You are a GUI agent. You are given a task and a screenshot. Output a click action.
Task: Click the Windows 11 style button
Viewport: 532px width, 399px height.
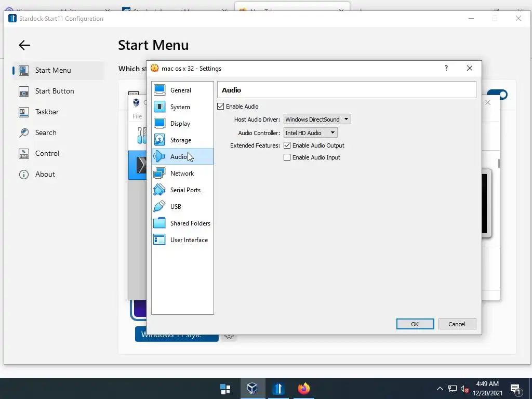(x=177, y=335)
